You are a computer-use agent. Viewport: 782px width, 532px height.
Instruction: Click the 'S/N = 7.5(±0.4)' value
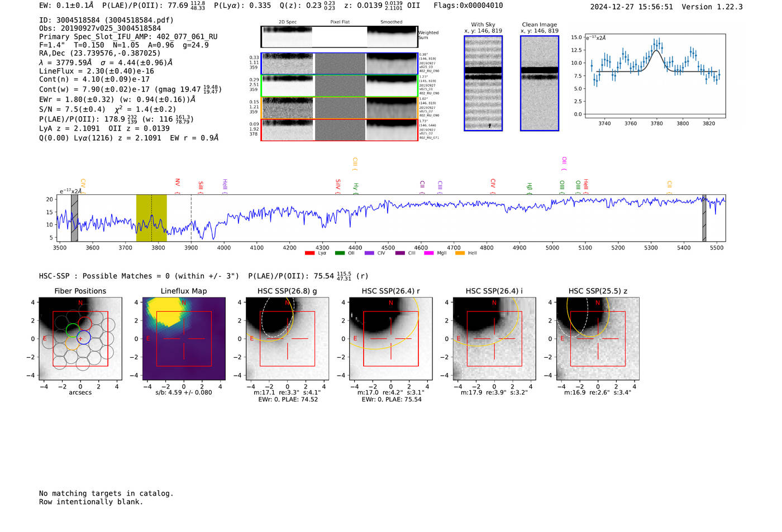[x=72, y=109]
